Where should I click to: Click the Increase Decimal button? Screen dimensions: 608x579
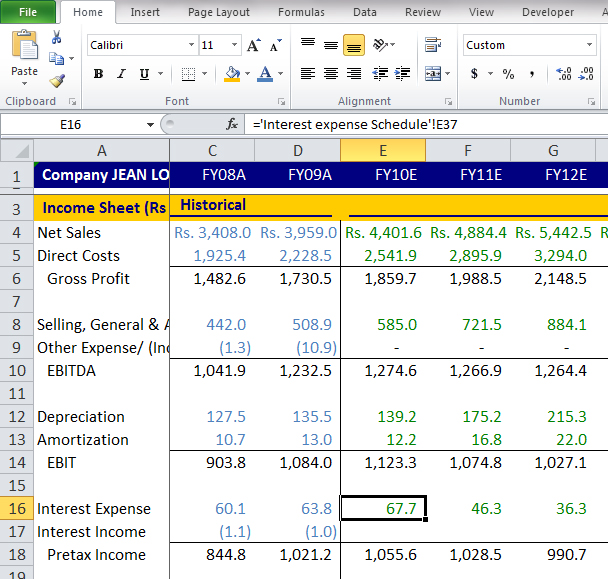coord(562,74)
